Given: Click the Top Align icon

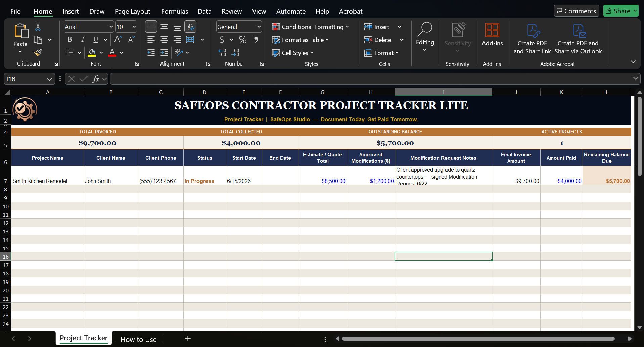Looking at the screenshot, I should pos(151,27).
